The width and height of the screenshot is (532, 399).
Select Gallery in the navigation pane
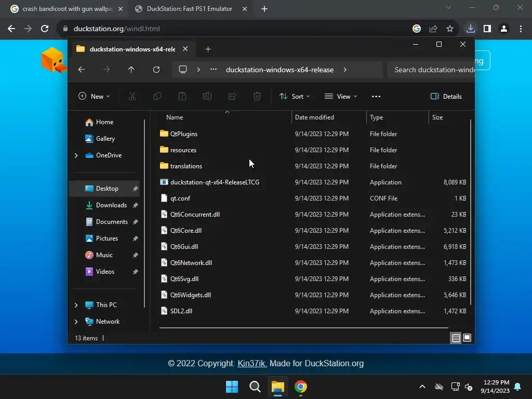pyautogui.click(x=104, y=139)
